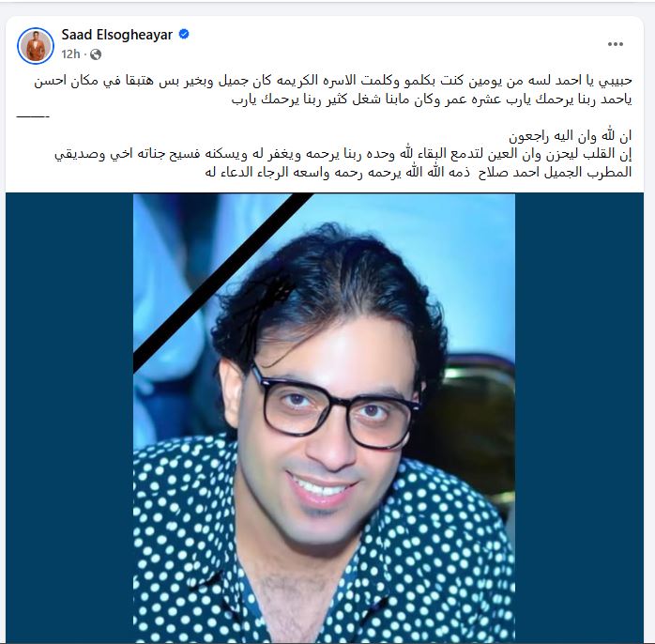Open the 12h post timestamp link
Viewport: 655px width, 644px height.
coord(70,54)
